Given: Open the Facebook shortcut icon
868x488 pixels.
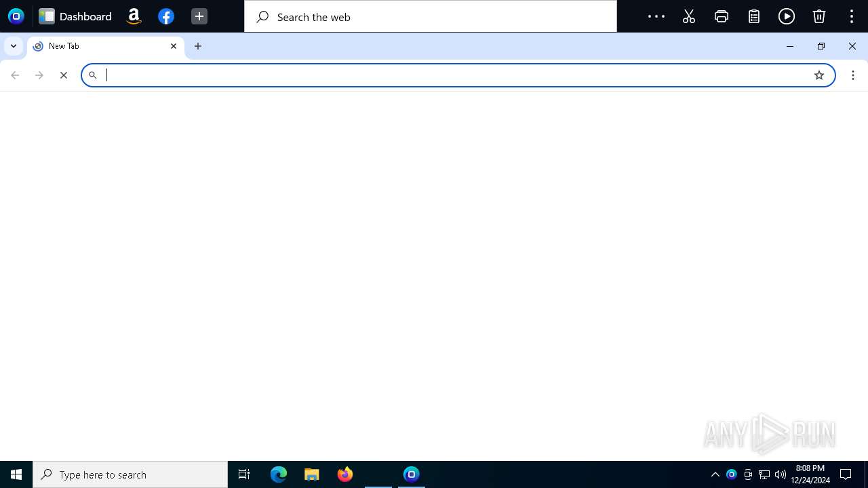Looking at the screenshot, I should pyautogui.click(x=166, y=16).
